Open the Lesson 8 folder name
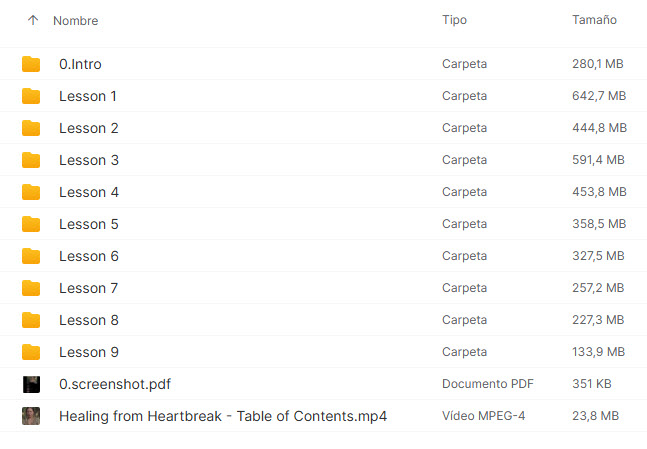Image resolution: width=647 pixels, height=449 pixels. 89,320
